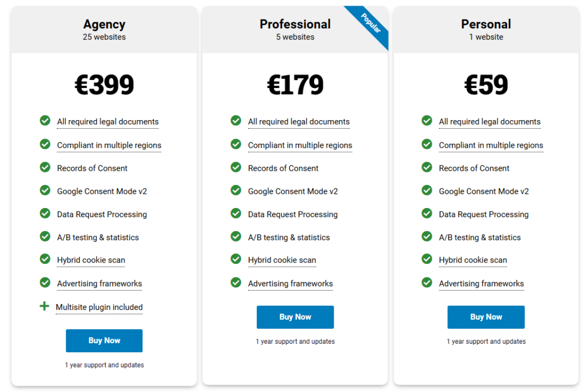Screen dimensions: 588x392
Task: Click Buy Now for the Personal plan
Action: pos(486,317)
